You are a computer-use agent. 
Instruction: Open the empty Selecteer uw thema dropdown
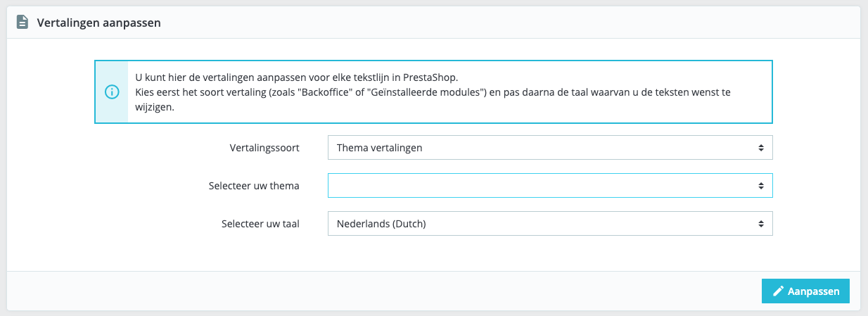coord(550,186)
